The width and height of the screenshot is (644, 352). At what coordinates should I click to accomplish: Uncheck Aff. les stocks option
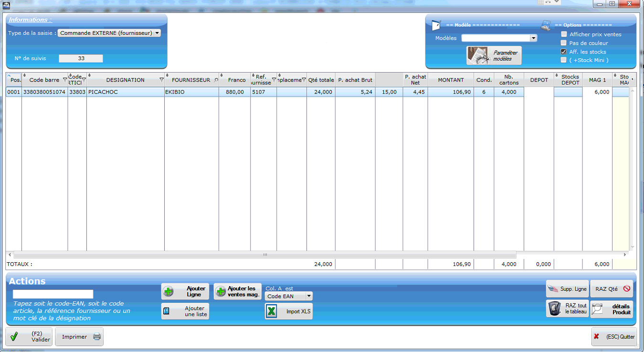point(564,52)
